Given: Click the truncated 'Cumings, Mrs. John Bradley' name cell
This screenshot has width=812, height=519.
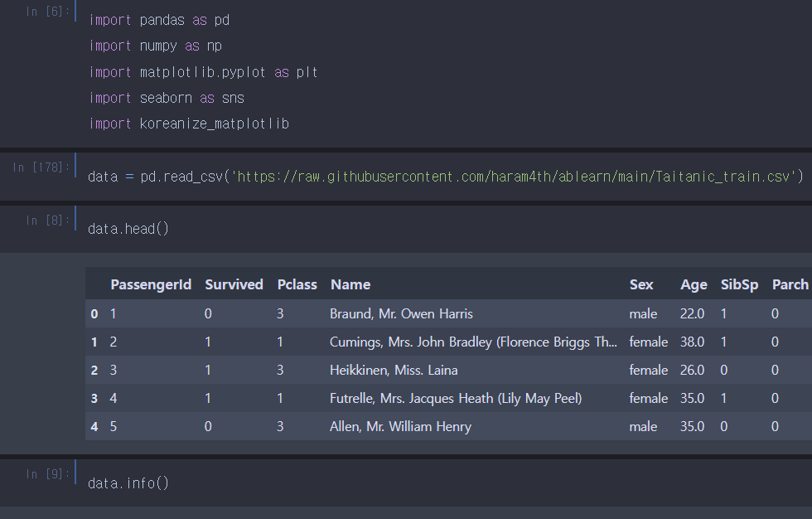Looking at the screenshot, I should 473,342.
